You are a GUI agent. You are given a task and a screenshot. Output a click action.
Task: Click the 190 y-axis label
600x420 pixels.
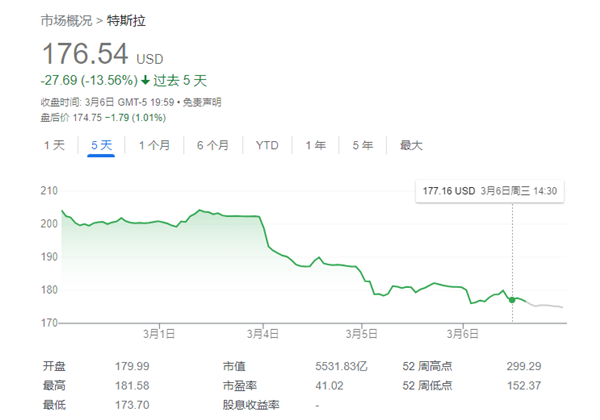(49, 257)
